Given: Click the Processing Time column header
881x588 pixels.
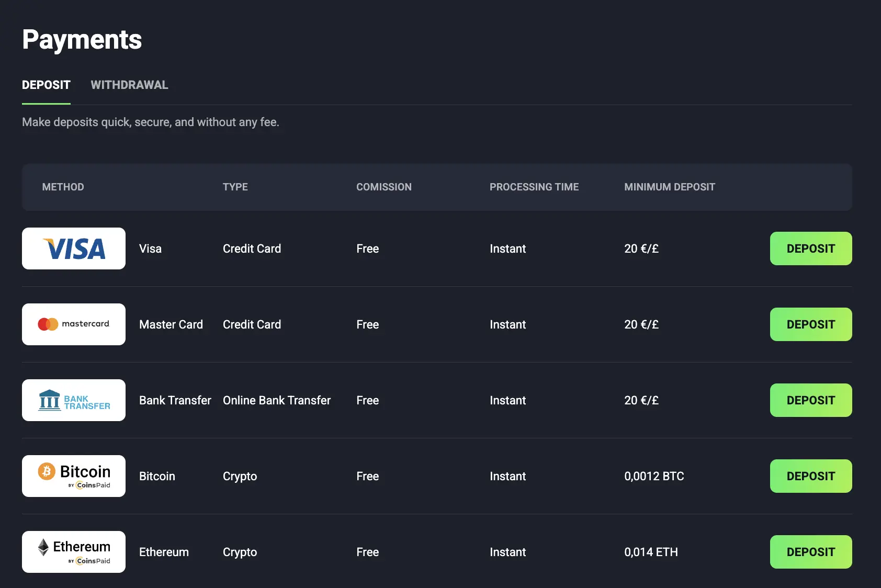Looking at the screenshot, I should [534, 187].
